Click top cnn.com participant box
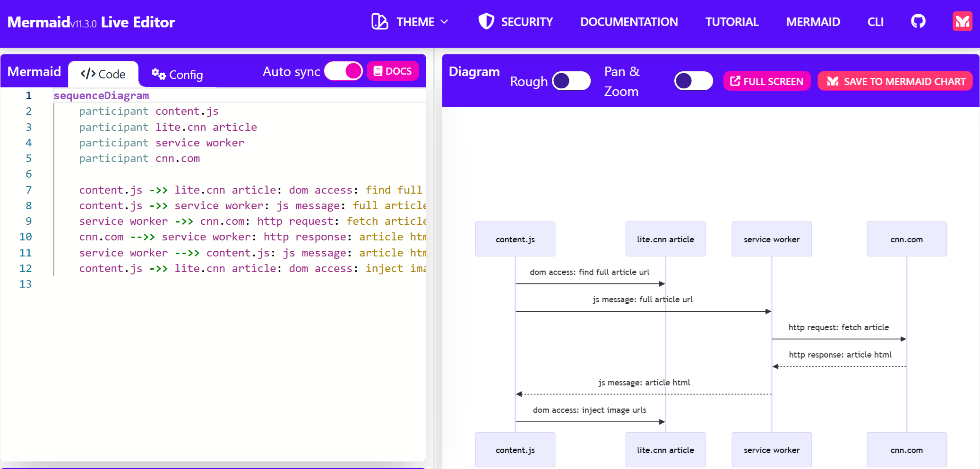Screen dimensions: 980x469 pyautogui.click(x=906, y=239)
